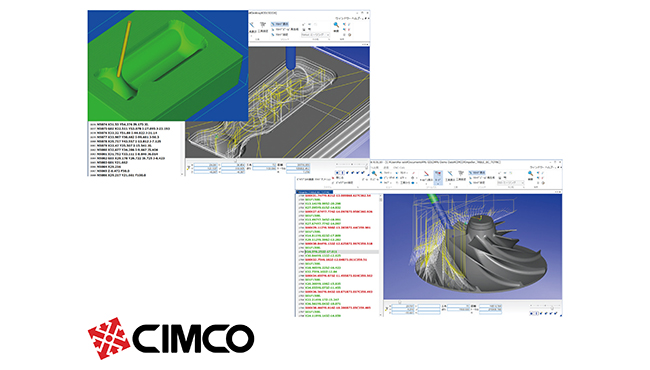Tick the checkbox under the upper window's tool library icon

259,31
